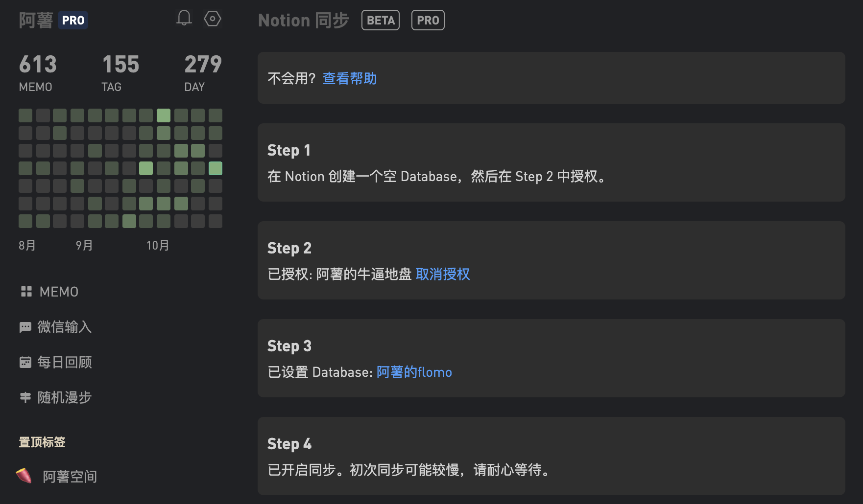Click the 每日回顾 calendar icon

(25, 363)
